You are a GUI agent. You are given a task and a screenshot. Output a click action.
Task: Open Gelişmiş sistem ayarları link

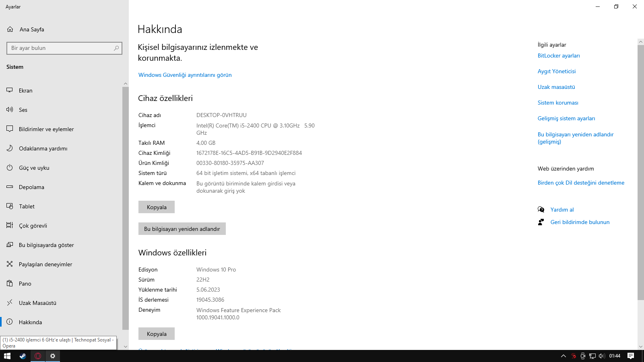click(x=566, y=119)
